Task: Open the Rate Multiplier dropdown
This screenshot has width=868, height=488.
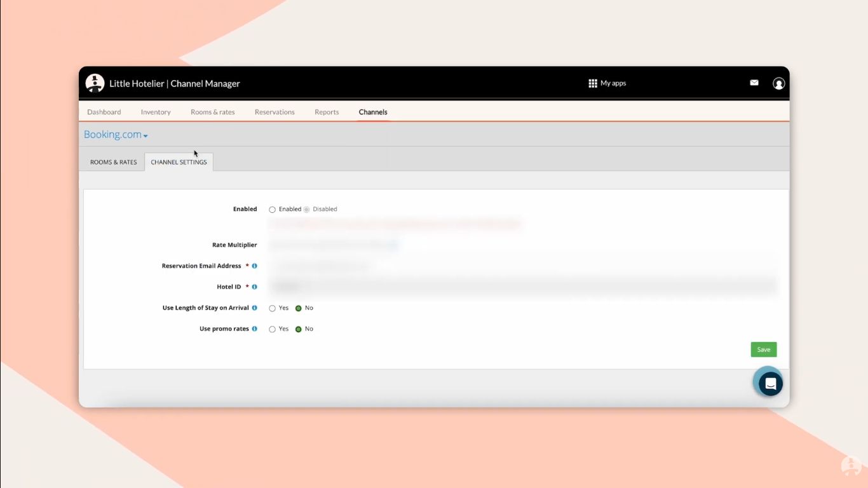Action: click(334, 245)
